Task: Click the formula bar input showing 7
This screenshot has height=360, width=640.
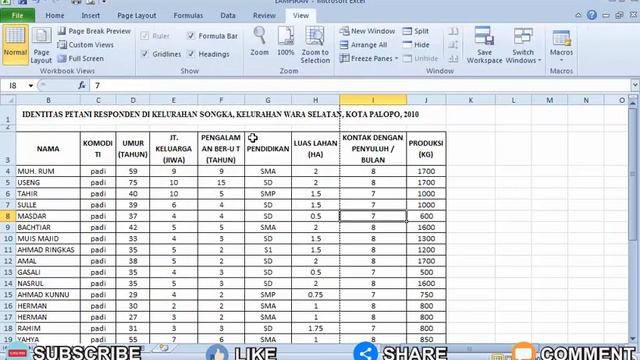Action: pyautogui.click(x=361, y=85)
